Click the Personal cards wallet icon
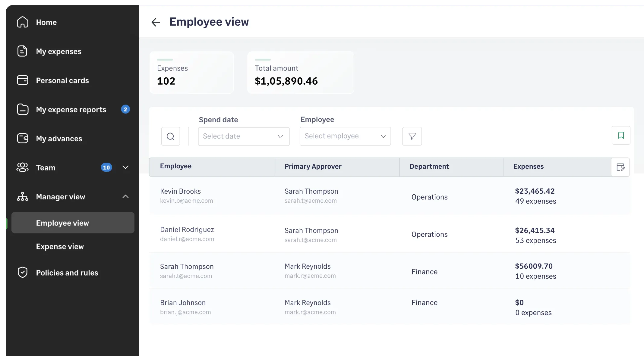This screenshot has width=644, height=356. (22, 80)
